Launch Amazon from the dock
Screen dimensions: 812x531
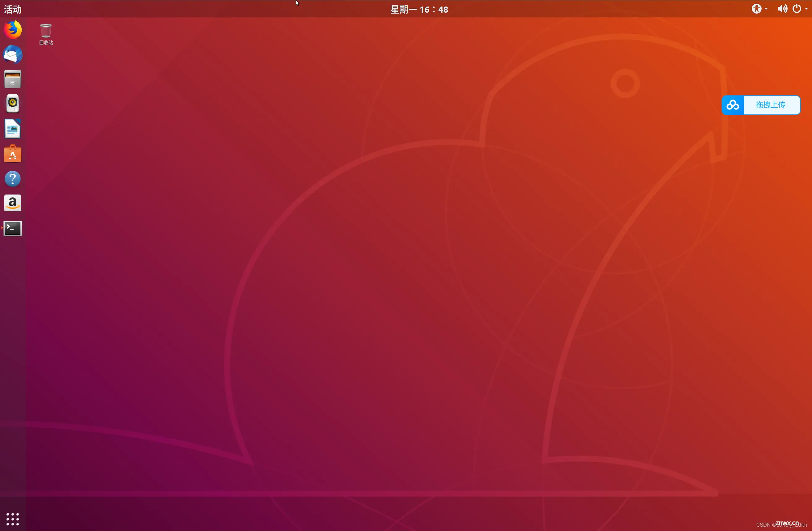13,203
